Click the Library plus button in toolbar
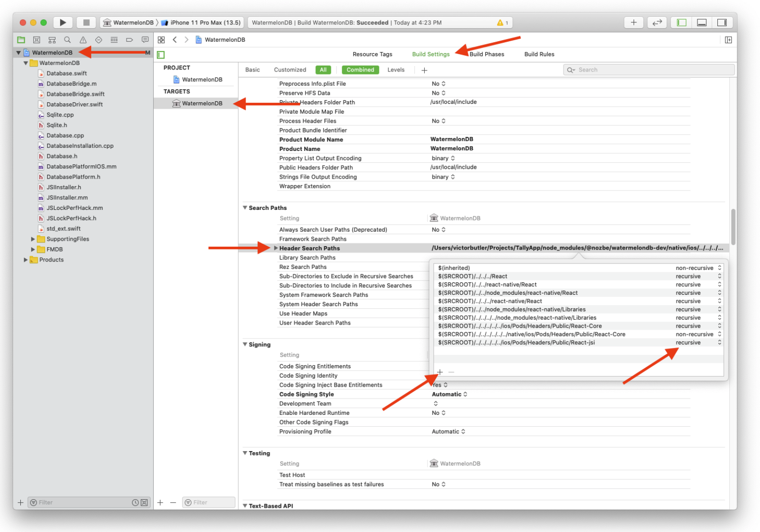The width and height of the screenshot is (760, 532). [x=633, y=22]
